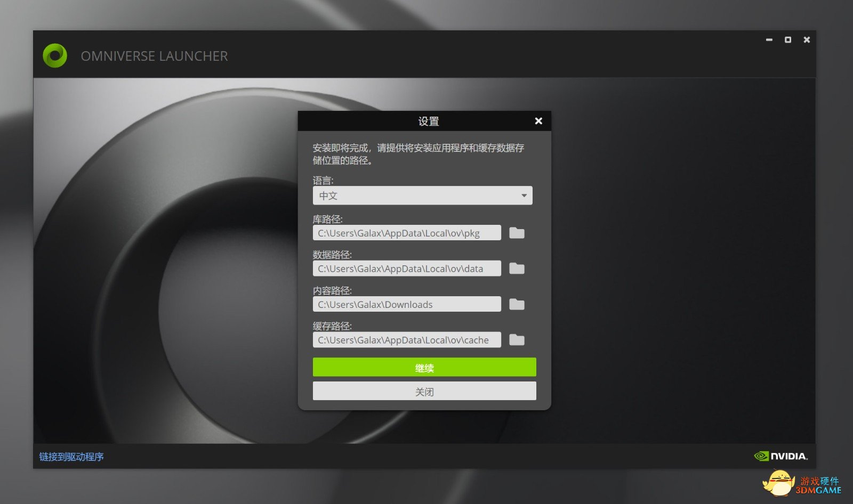Click the cache path field ending in ov\cache
Screen dimensions: 853x504
(x=407, y=340)
